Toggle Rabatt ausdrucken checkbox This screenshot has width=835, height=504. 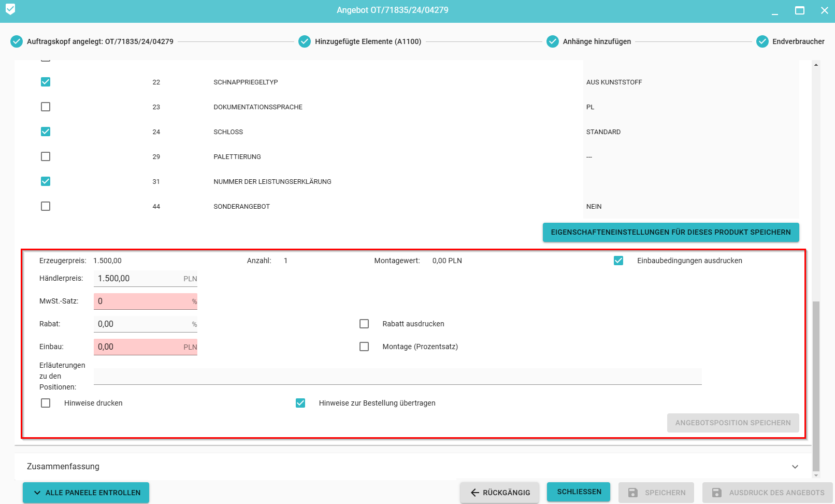click(364, 324)
